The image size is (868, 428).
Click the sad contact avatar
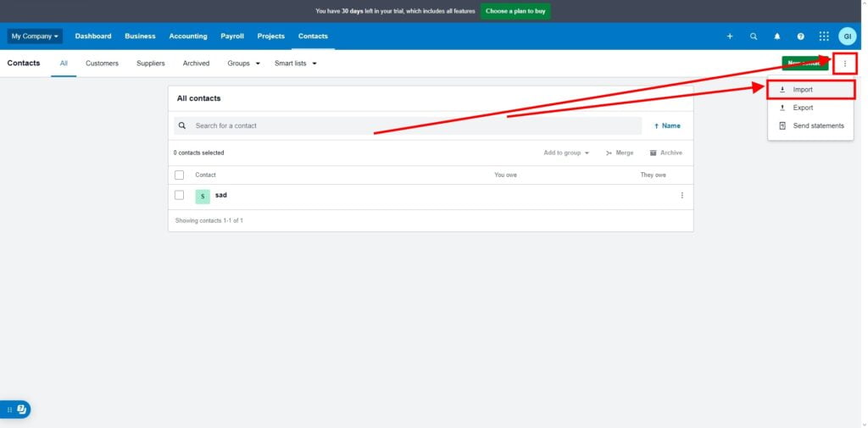[x=203, y=197]
